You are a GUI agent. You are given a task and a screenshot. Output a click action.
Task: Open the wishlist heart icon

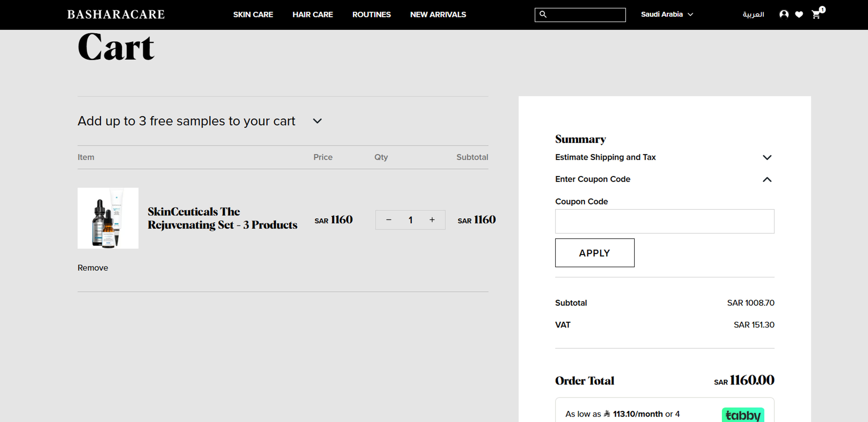pyautogui.click(x=799, y=14)
